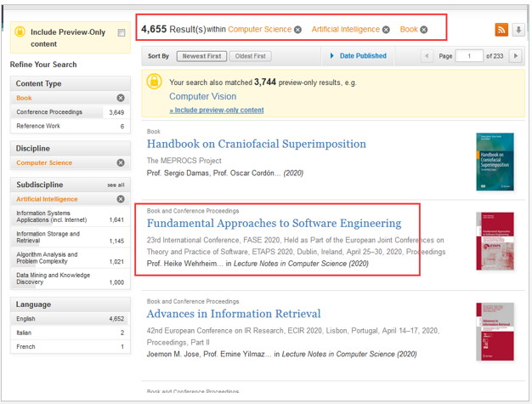Go to next results page arrow
The height and width of the screenshot is (404, 532).
pyautogui.click(x=516, y=55)
